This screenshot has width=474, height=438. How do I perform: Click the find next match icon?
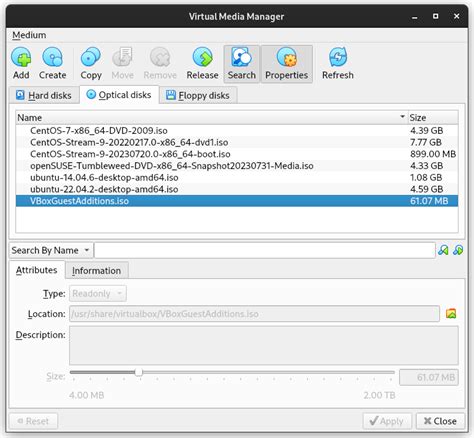458,250
